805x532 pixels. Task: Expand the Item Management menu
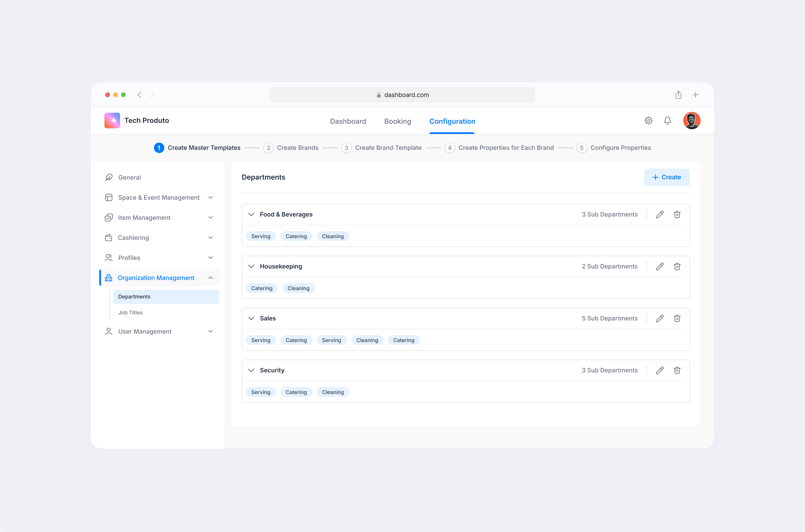(211, 218)
